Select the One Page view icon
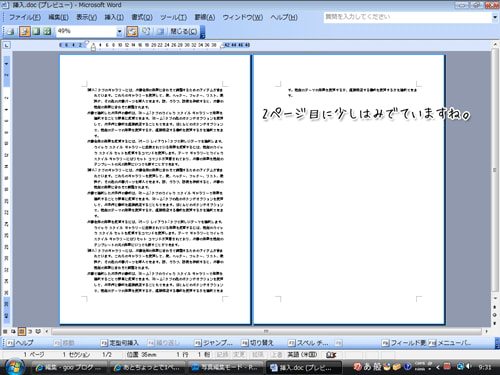Screen dimensions: 500x375 click(36, 31)
